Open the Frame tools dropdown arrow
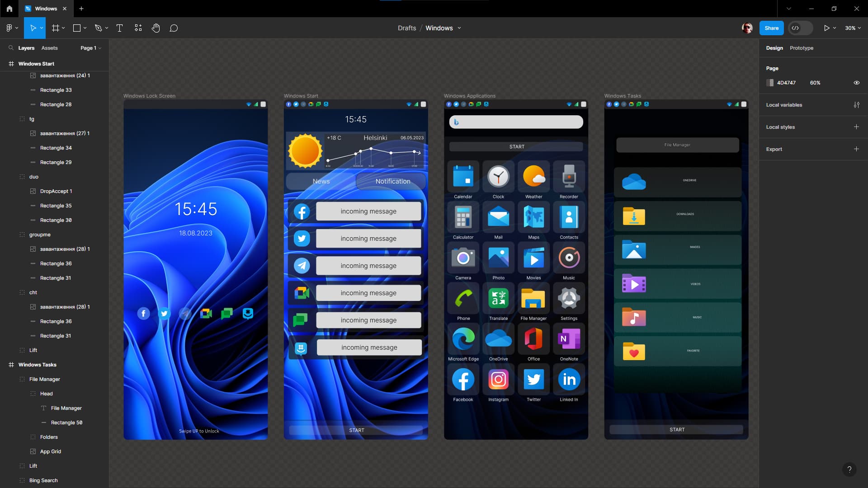Screen dimensions: 868x488 [63, 28]
